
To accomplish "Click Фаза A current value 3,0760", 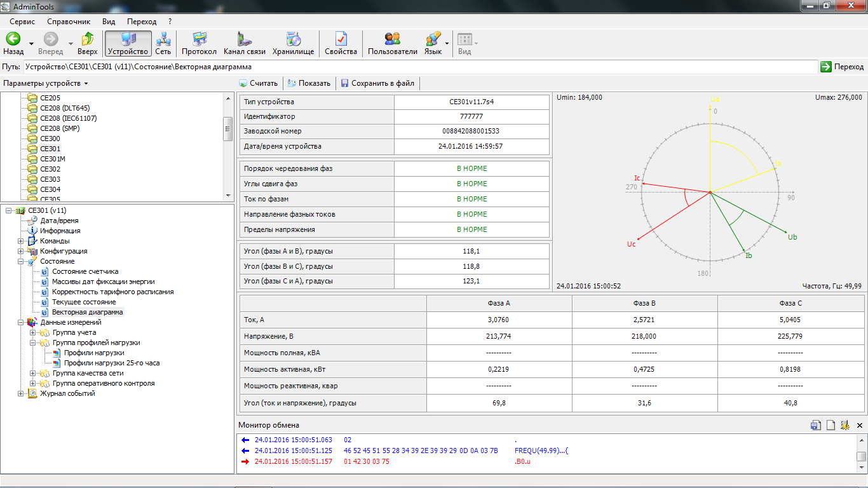I will [499, 319].
